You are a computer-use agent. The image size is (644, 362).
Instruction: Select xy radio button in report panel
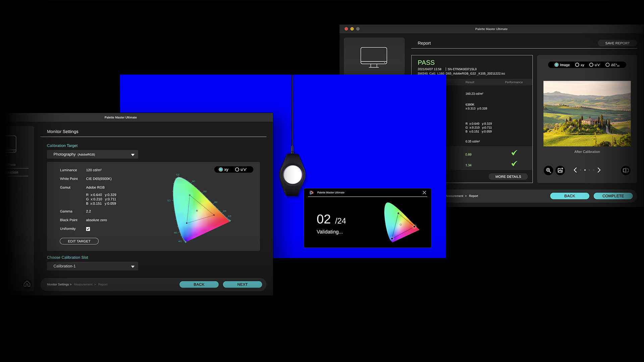tap(577, 65)
